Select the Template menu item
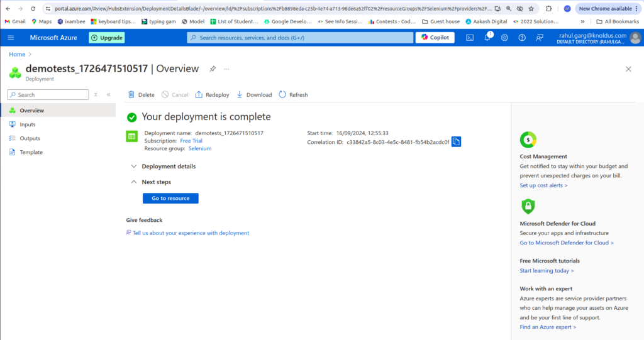Screen dimensions: 644x340 click(x=31, y=152)
